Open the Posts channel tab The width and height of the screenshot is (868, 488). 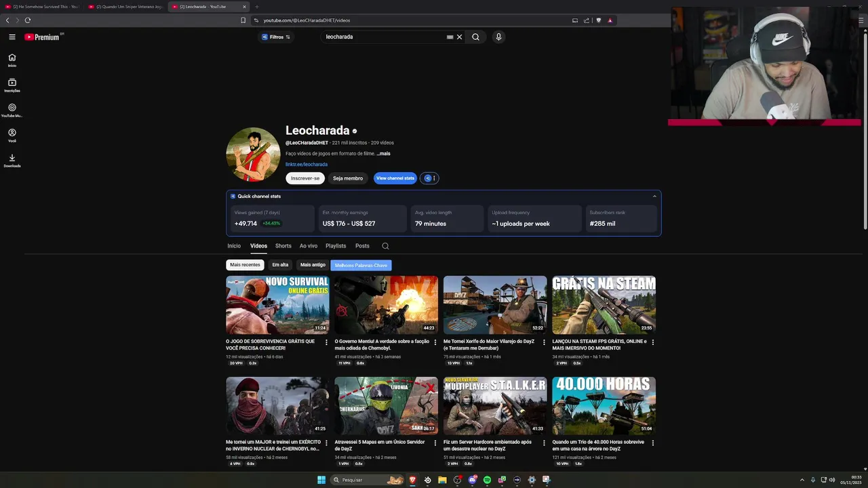(x=362, y=246)
